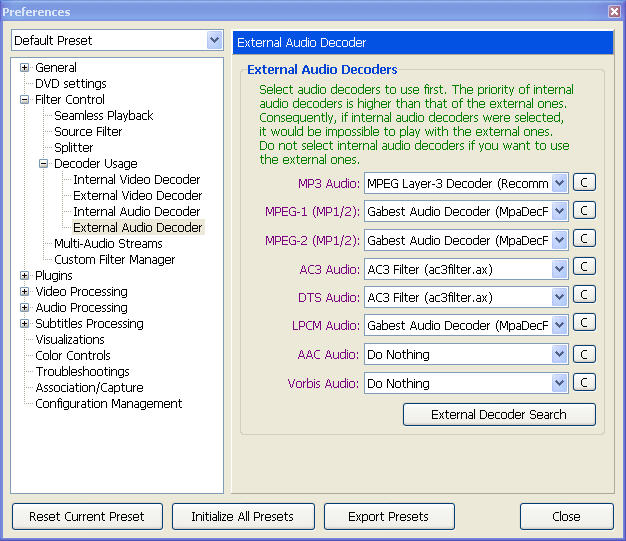Click the C button beside MP3 Audio
This screenshot has height=541, width=626.
584,183
